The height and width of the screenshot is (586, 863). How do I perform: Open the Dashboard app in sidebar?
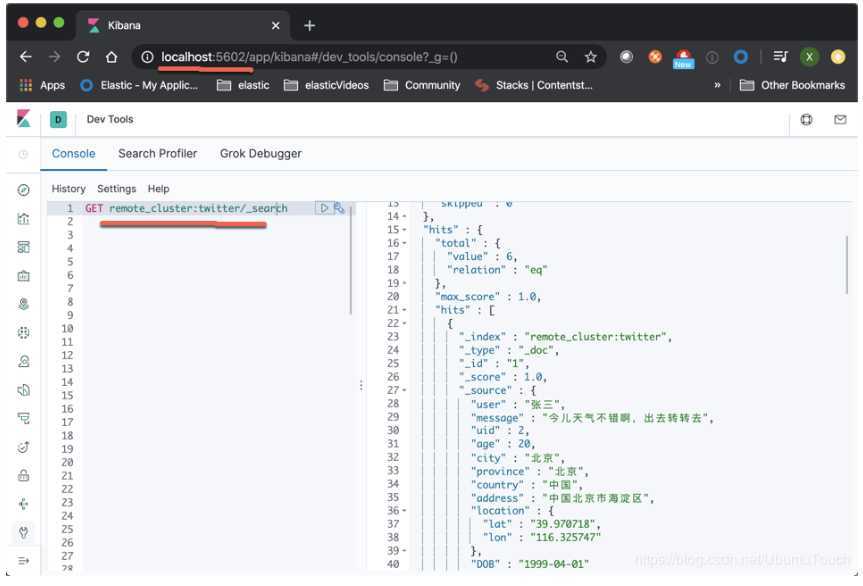[24, 247]
